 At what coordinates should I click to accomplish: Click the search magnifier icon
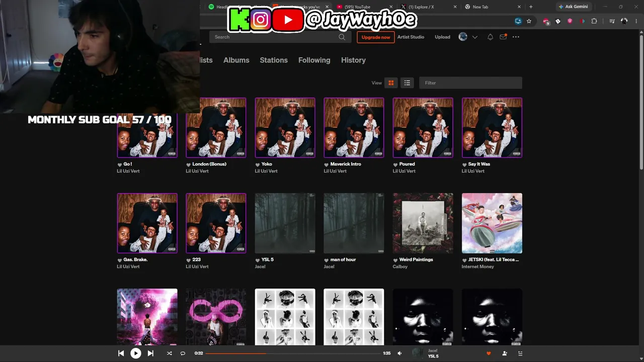342,37
